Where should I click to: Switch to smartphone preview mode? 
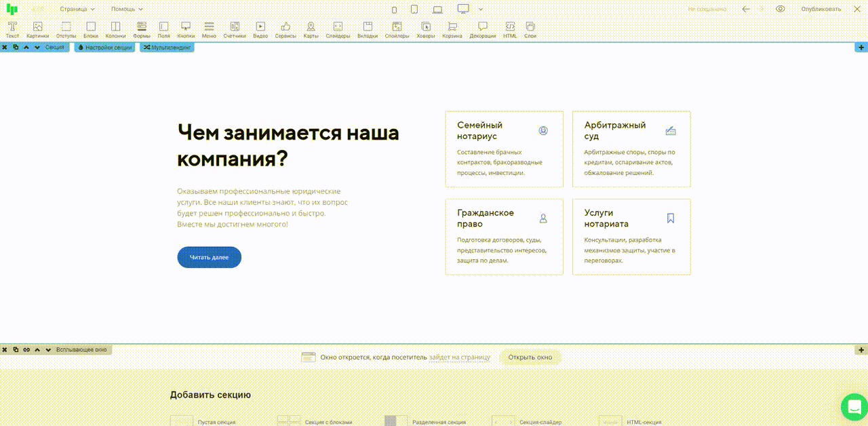[x=395, y=9]
